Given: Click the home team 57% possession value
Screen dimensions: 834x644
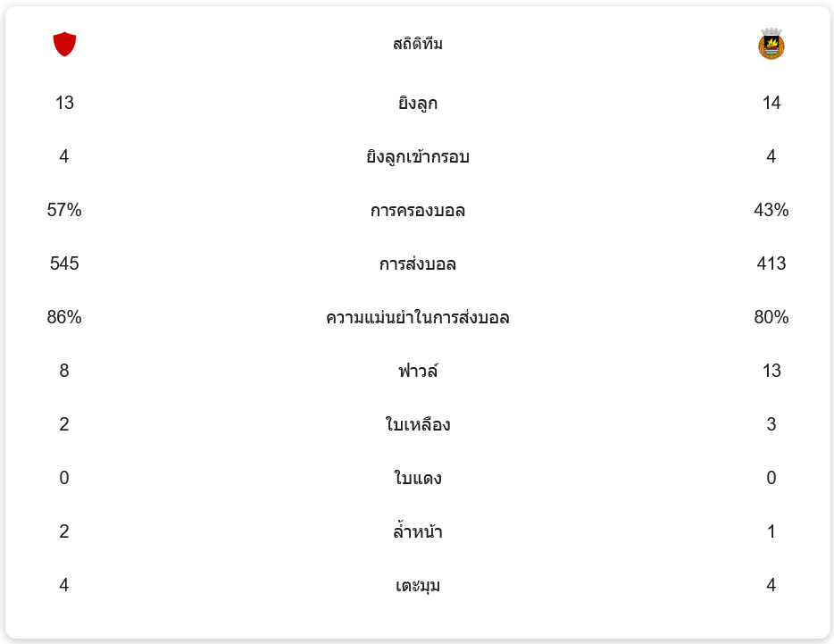Looking at the screenshot, I should tap(64, 210).
